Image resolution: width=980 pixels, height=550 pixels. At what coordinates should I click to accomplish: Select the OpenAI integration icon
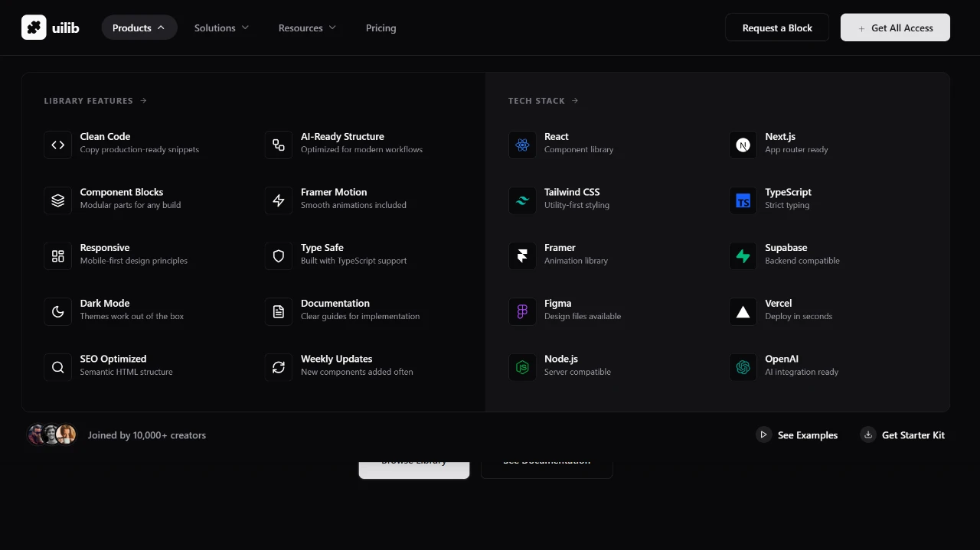point(743,367)
